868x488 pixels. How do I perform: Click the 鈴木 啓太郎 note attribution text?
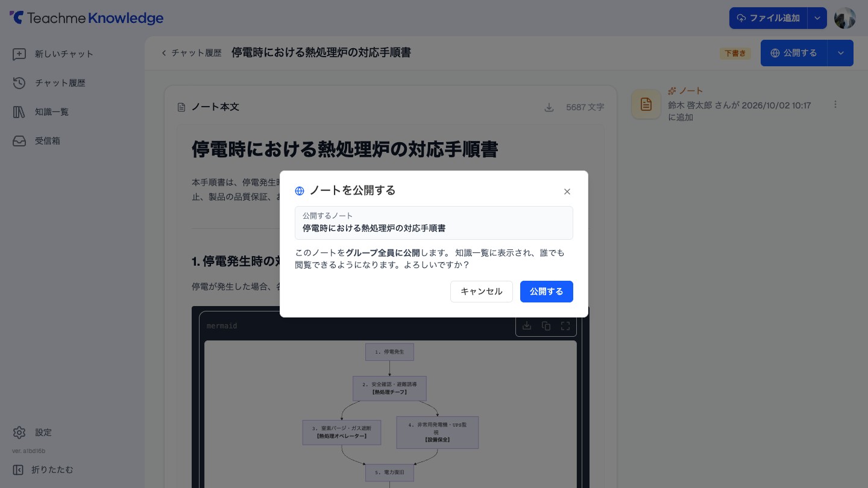click(x=739, y=111)
